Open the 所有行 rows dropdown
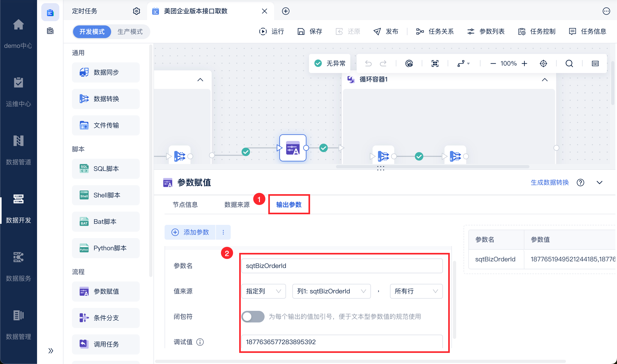The image size is (617, 364). [416, 291]
